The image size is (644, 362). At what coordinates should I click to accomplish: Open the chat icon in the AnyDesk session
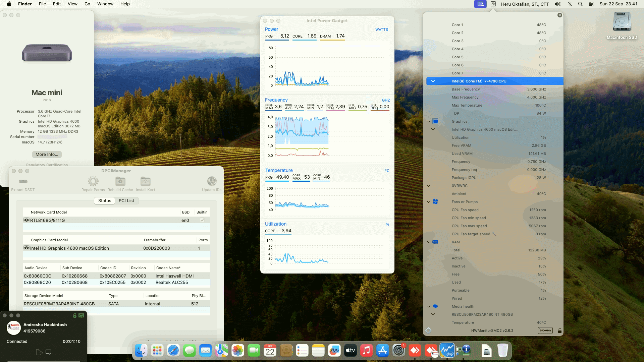coord(48,352)
